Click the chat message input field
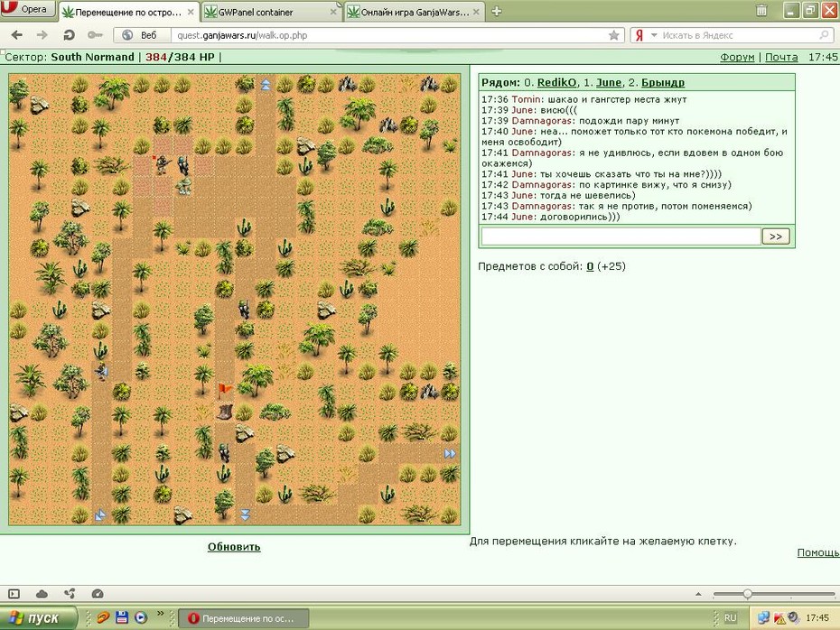The height and width of the screenshot is (630, 840). click(621, 236)
